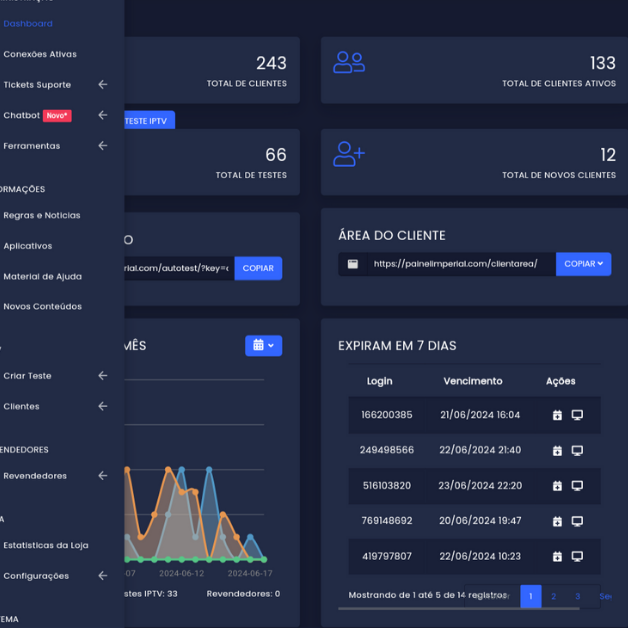Expand the Ferramentas sidebar section
Image resolution: width=628 pixels, height=628 pixels.
(102, 146)
